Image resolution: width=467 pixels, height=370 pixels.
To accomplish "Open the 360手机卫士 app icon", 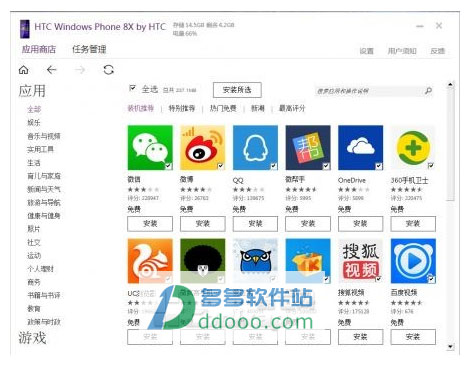I will [413, 148].
